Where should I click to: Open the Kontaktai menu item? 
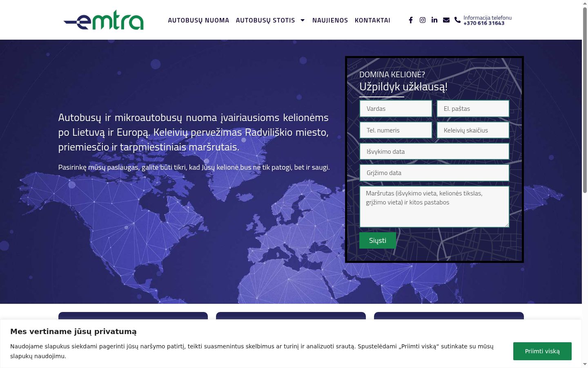(x=372, y=20)
